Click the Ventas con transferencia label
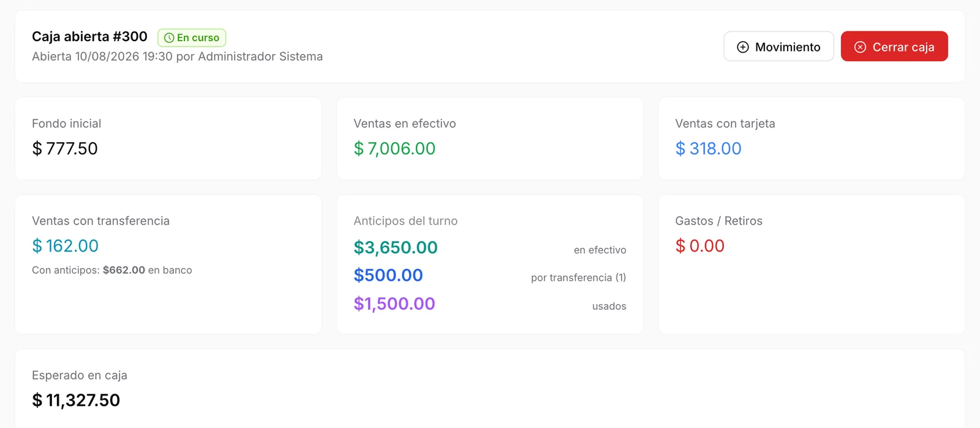Image resolution: width=980 pixels, height=428 pixels. point(100,221)
